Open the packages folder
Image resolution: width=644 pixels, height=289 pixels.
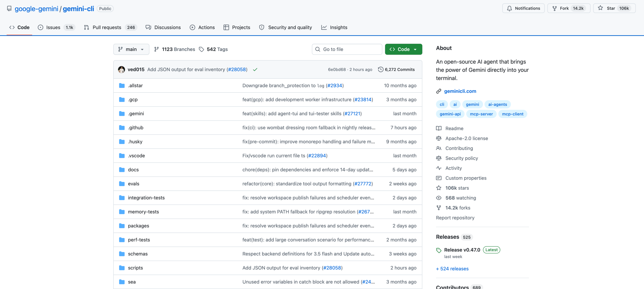[x=138, y=226]
